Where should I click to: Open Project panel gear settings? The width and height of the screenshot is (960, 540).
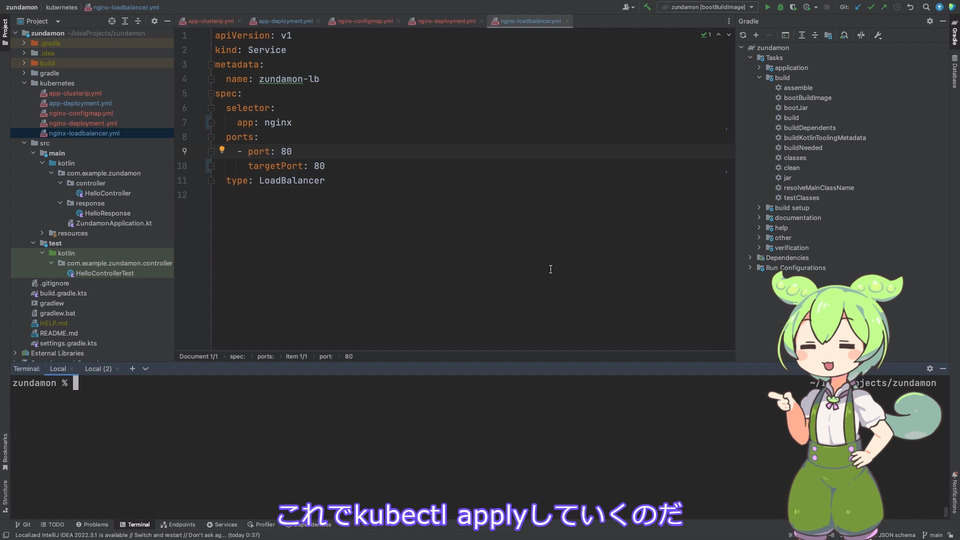point(154,21)
